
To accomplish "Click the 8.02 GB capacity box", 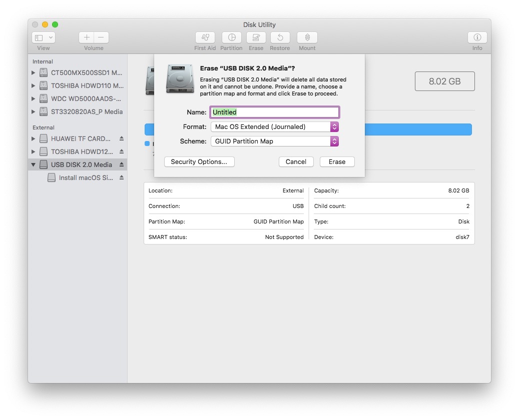I will 444,81.
